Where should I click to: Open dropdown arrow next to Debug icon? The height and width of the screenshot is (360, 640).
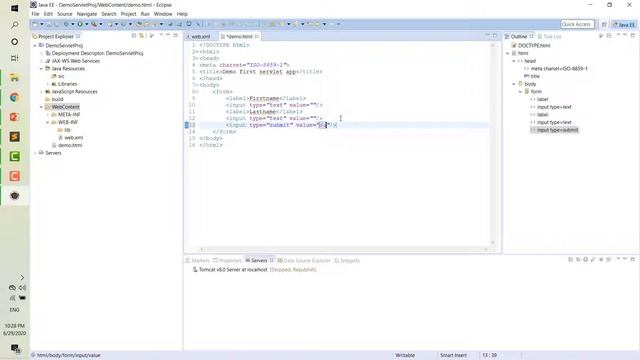73,24
